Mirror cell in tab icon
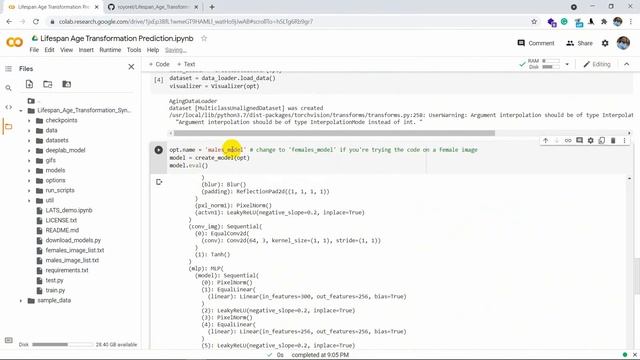Viewport: 640px width, 360px height. tap(602, 140)
